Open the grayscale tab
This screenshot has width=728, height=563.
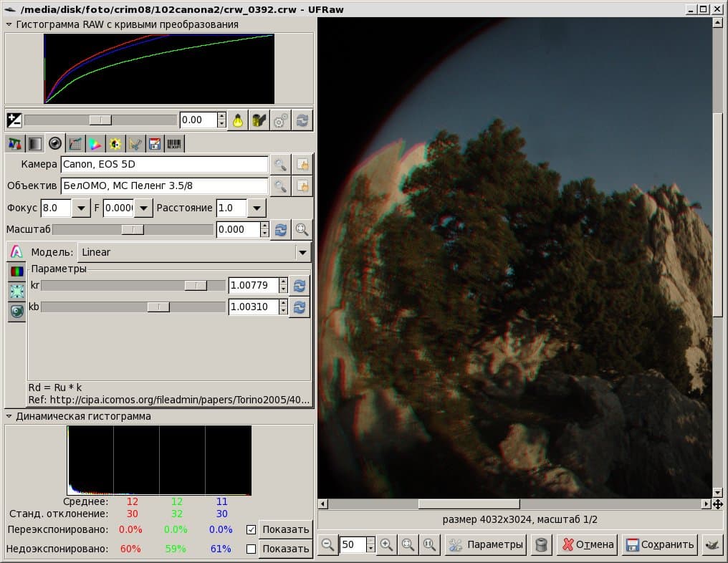point(35,144)
